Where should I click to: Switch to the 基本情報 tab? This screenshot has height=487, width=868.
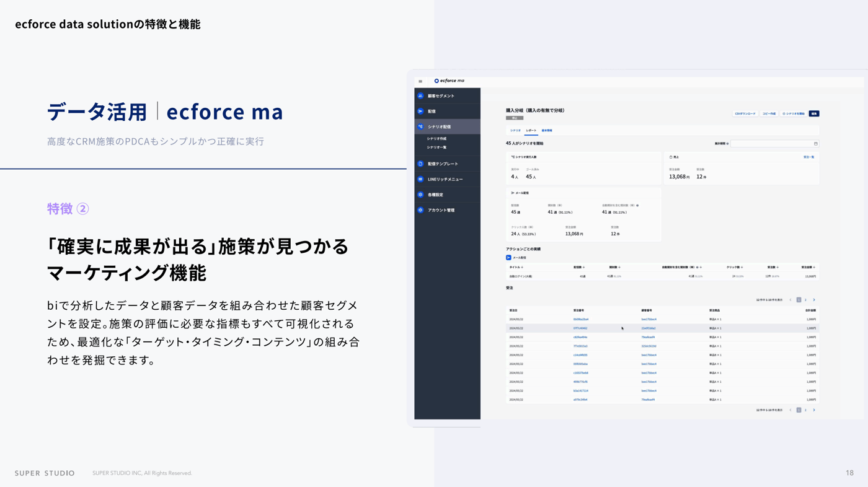547,131
